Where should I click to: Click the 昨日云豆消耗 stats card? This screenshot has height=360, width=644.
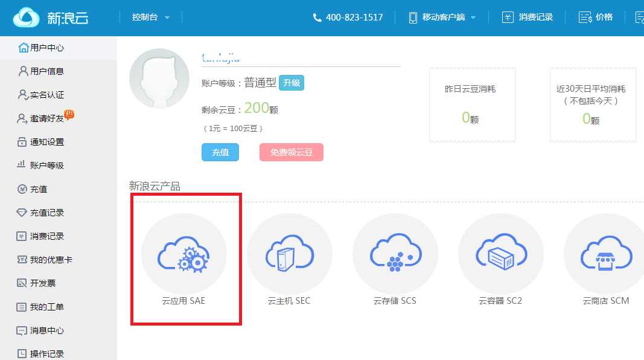tap(473, 104)
